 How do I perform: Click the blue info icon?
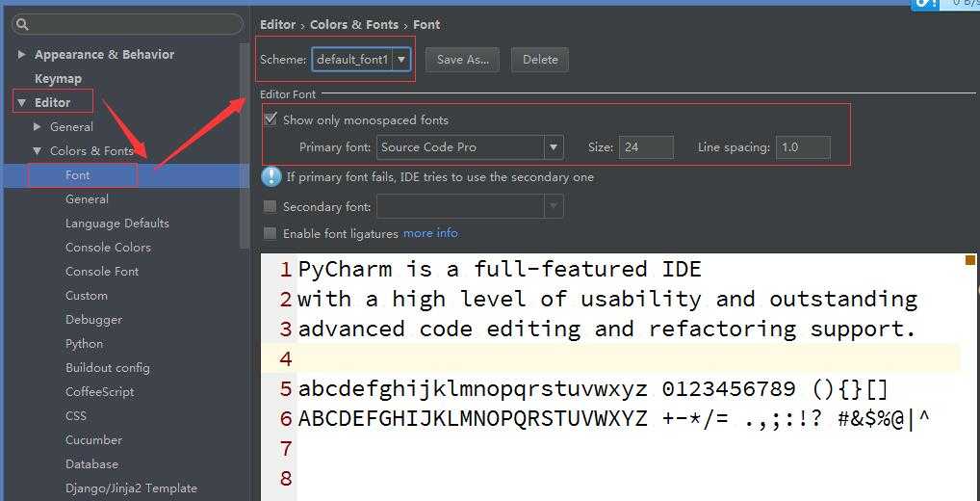(x=271, y=177)
